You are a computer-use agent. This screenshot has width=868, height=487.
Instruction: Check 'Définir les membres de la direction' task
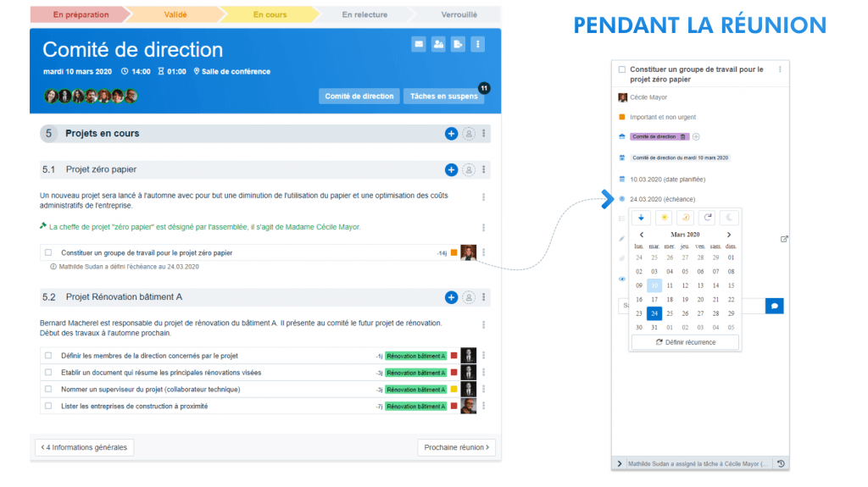click(48, 355)
